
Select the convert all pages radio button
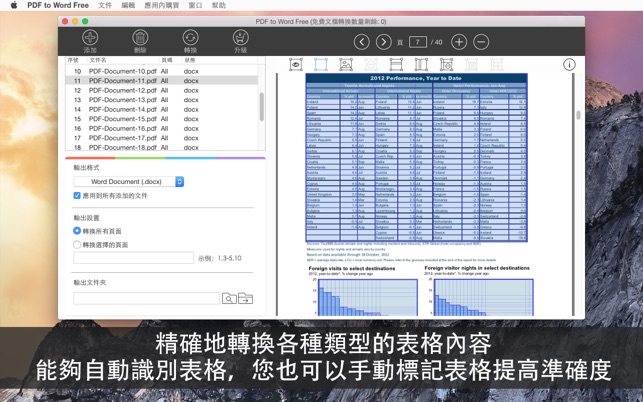77,231
